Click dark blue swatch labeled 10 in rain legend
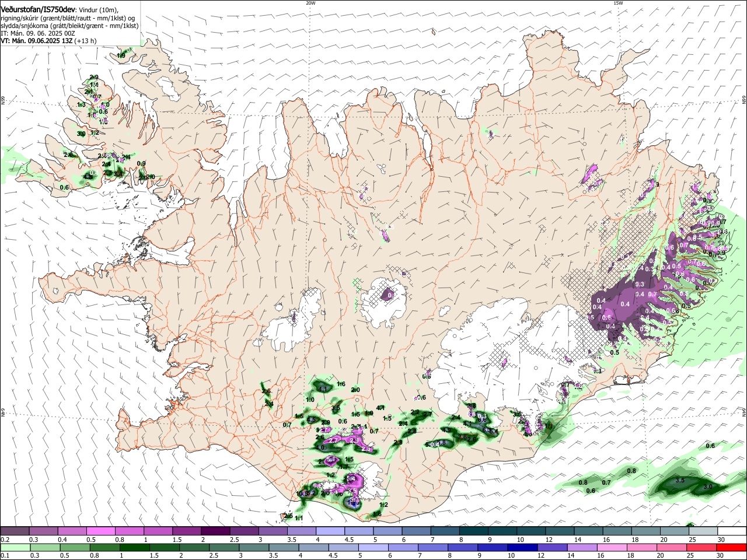 [522, 547]
